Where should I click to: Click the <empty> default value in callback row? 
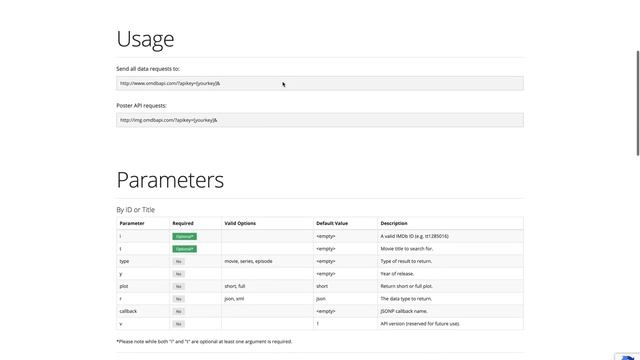coord(326,311)
